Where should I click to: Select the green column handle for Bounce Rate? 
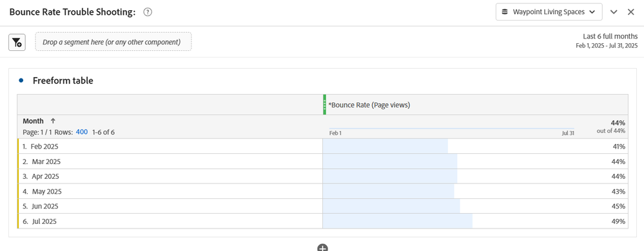[x=324, y=104]
